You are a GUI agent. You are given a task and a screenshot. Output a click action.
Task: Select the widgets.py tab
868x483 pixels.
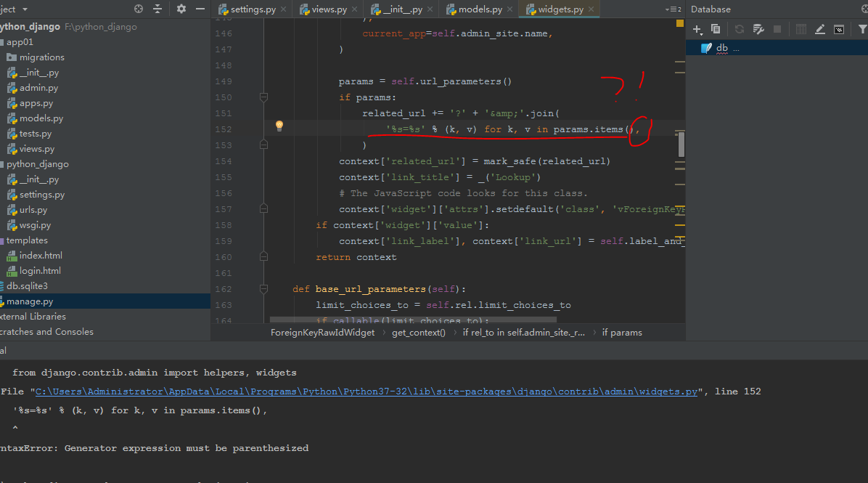click(560, 9)
